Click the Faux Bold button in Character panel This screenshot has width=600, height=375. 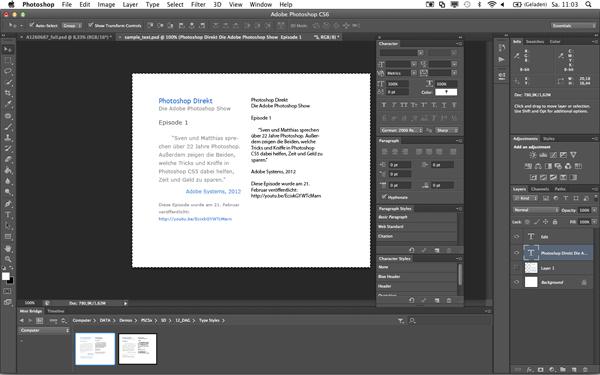coord(384,105)
